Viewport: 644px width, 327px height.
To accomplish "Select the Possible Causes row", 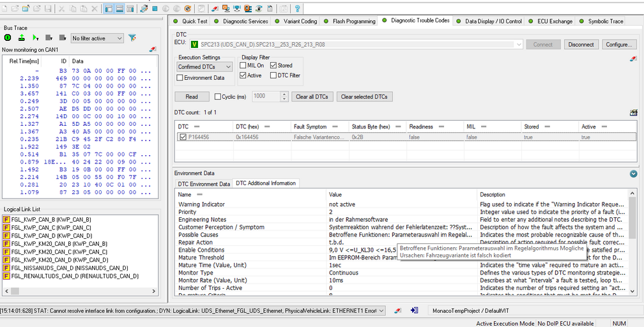I will (x=402, y=234).
